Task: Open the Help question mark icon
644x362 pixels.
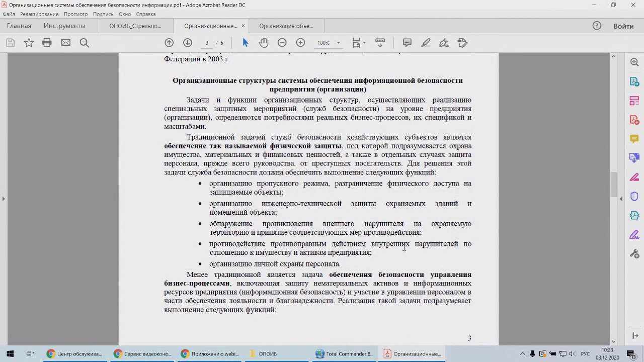Action: (597, 26)
